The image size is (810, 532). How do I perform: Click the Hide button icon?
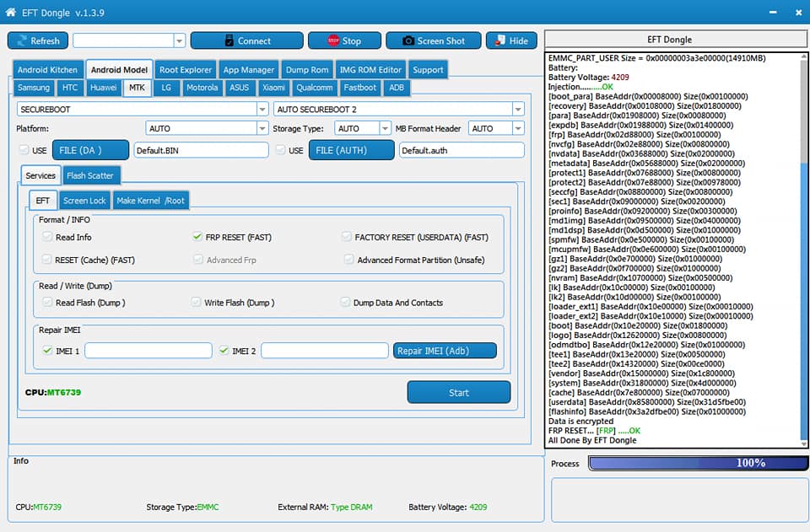tap(500, 40)
